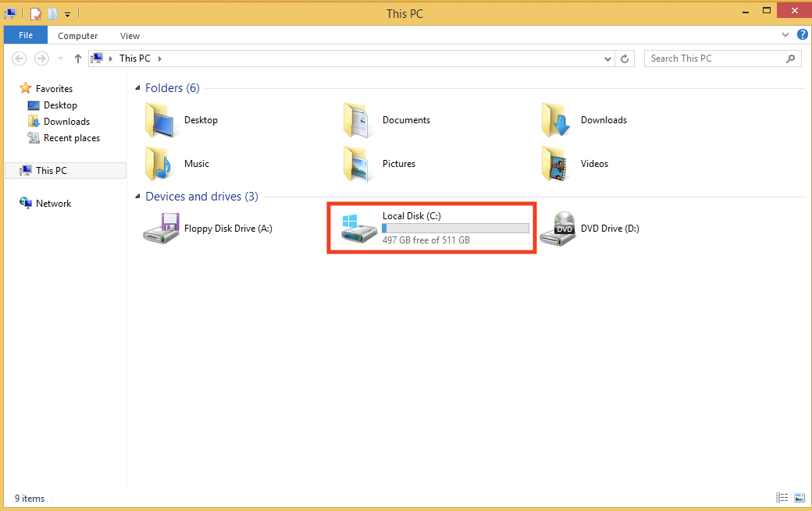Collapse the Devices and drives (3) section
Image resolution: width=812 pixels, height=511 pixels.
click(137, 197)
